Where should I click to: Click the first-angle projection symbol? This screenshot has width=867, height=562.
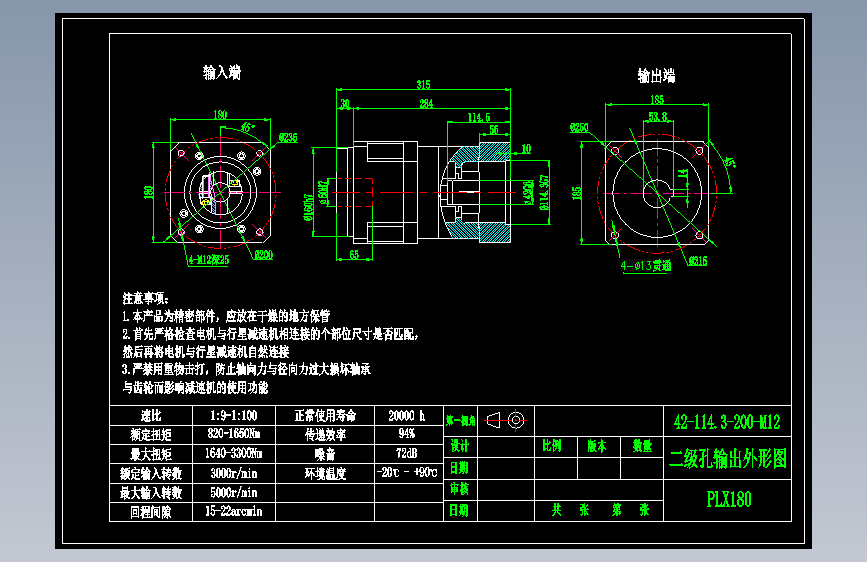point(505,420)
